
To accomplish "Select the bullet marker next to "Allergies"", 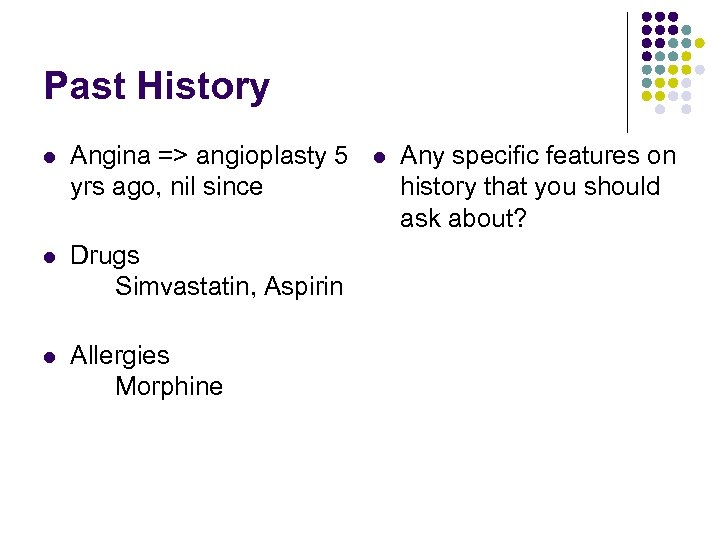I will (x=49, y=357).
